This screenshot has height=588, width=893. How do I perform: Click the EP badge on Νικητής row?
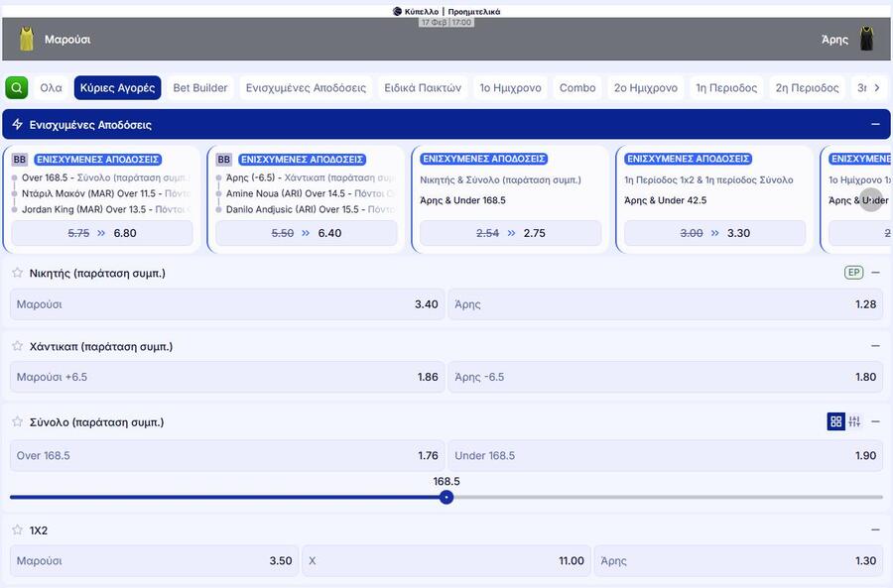pyautogui.click(x=853, y=273)
